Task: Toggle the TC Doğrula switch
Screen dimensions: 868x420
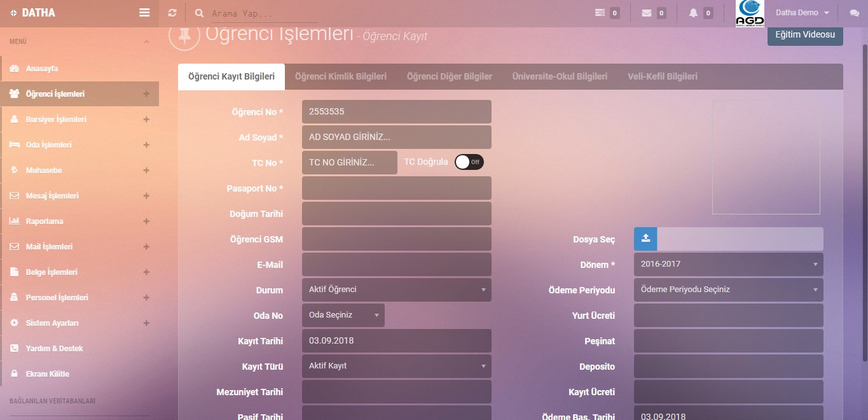Action: 469,162
